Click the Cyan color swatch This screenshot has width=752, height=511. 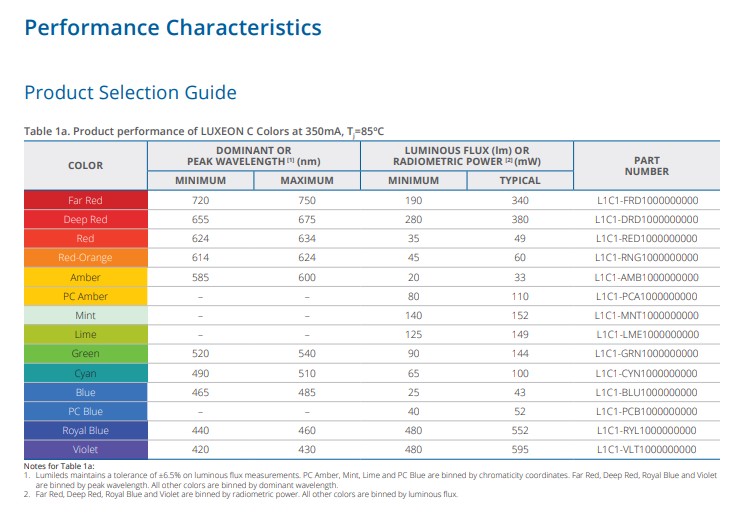pos(85,374)
